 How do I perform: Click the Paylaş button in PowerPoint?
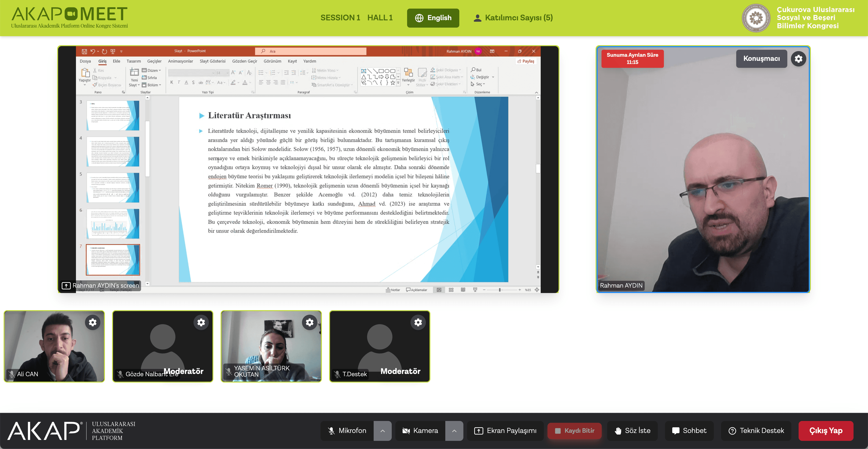(526, 61)
